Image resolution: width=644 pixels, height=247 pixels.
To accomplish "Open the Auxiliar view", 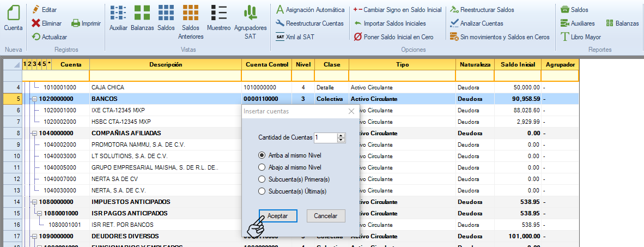I will (118, 14).
